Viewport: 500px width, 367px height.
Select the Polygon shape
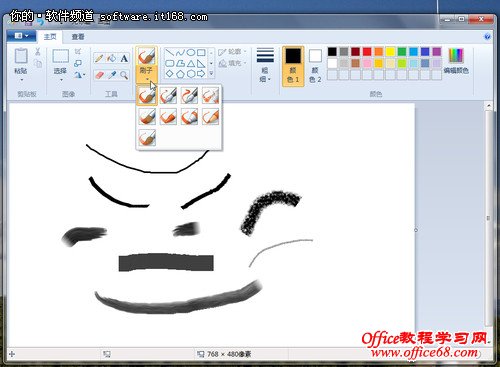pos(180,63)
